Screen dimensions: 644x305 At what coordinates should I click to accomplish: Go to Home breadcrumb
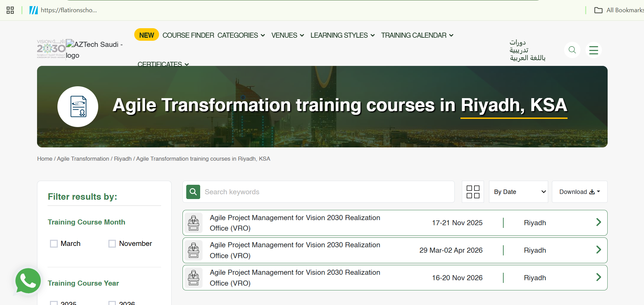point(45,159)
